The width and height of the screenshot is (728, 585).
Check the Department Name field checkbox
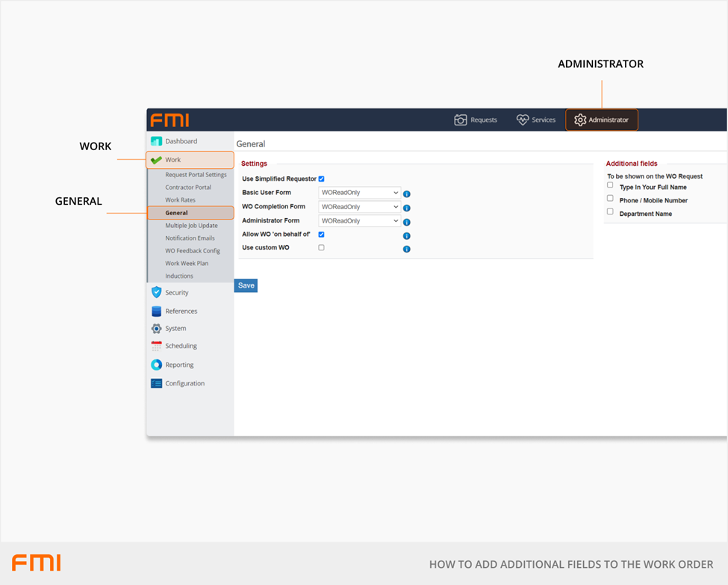(610, 211)
